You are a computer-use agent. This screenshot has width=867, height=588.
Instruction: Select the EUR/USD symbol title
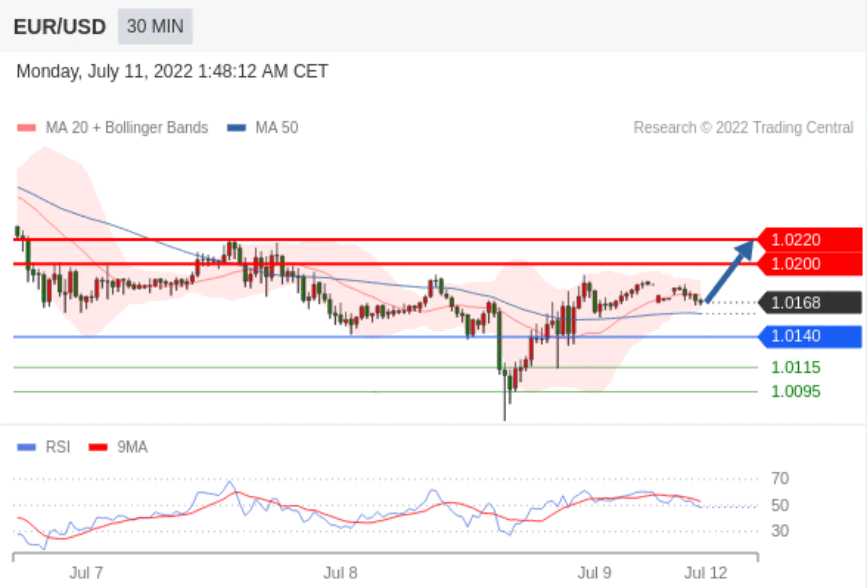pyautogui.click(x=60, y=27)
